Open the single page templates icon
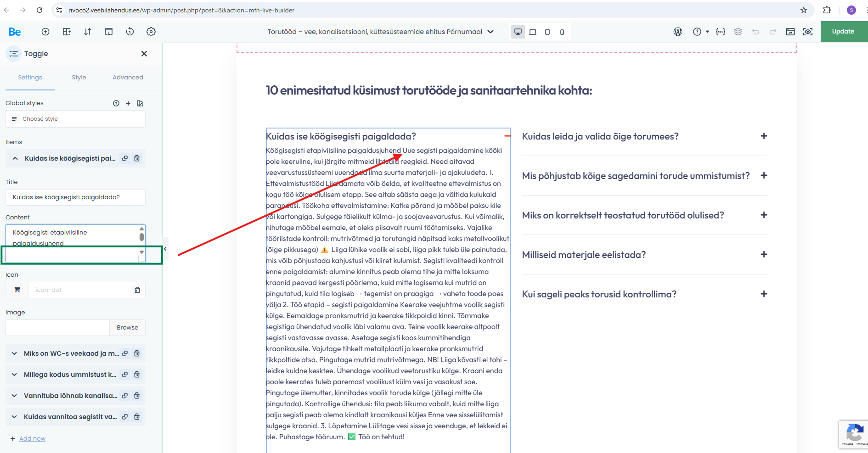This screenshot has width=868, height=453. 109,32
